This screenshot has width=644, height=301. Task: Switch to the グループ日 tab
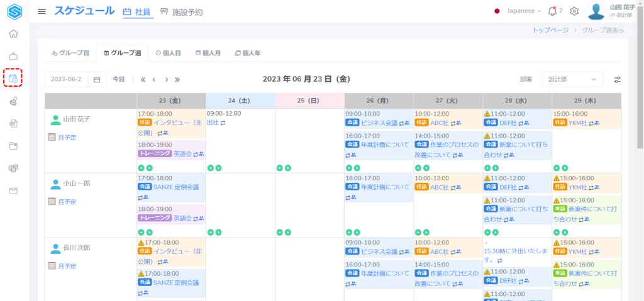pos(70,53)
